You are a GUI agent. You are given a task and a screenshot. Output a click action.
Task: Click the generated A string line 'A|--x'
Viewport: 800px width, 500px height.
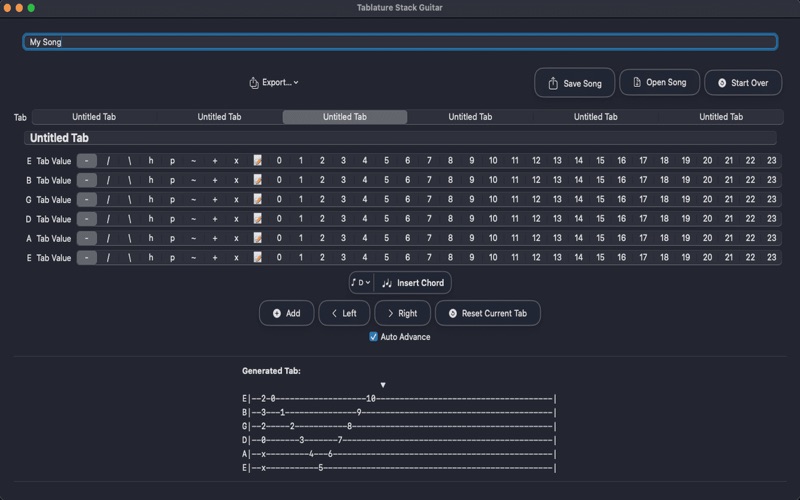click(x=399, y=454)
